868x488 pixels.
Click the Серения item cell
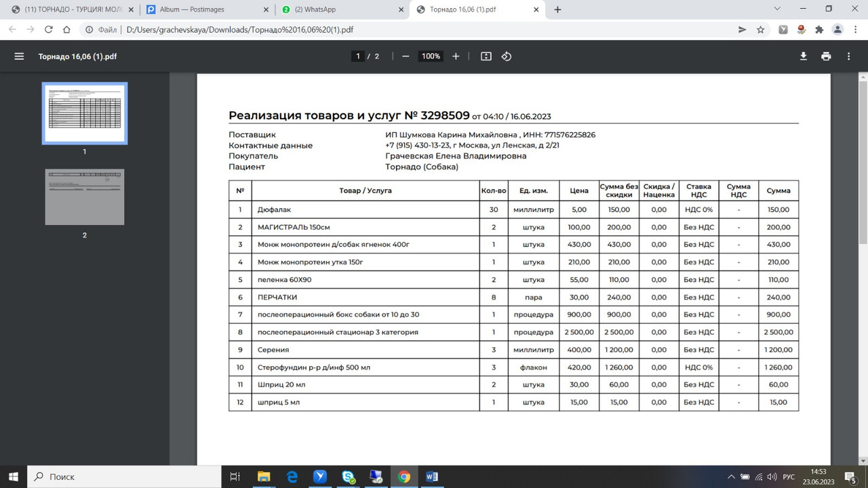point(365,350)
